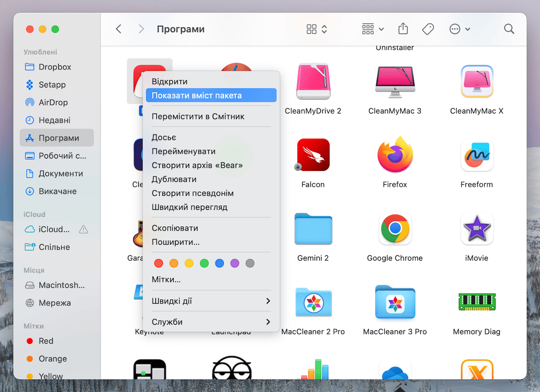Image resolution: width=540 pixels, height=392 pixels.
Task: Select the Falcon app icon
Action: [x=313, y=155]
